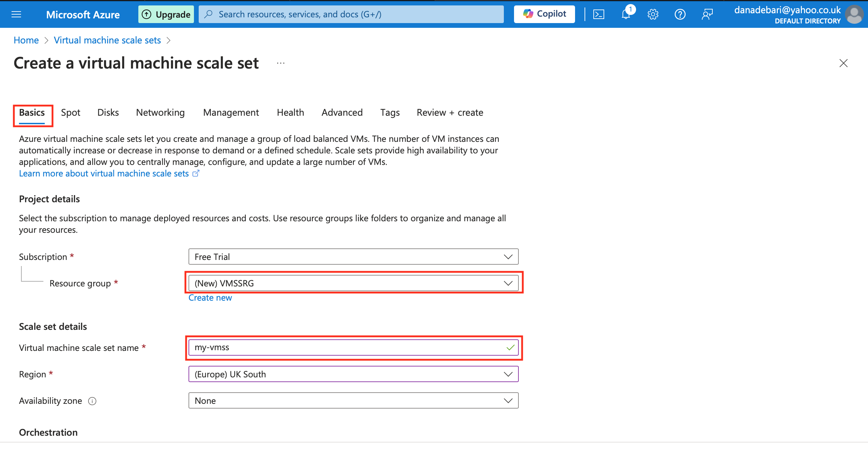Switch to the Networking tab
Screen dimensions: 868x452
tap(160, 113)
